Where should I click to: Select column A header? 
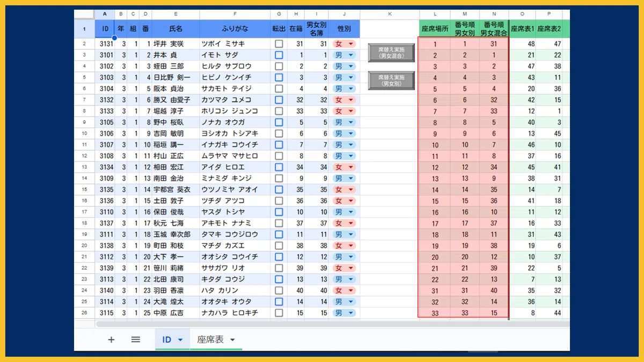click(105, 14)
